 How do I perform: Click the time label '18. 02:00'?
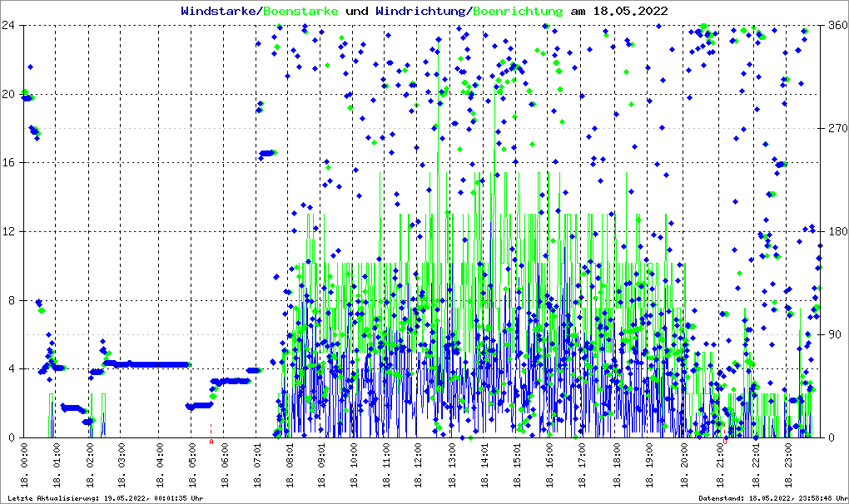(x=90, y=465)
